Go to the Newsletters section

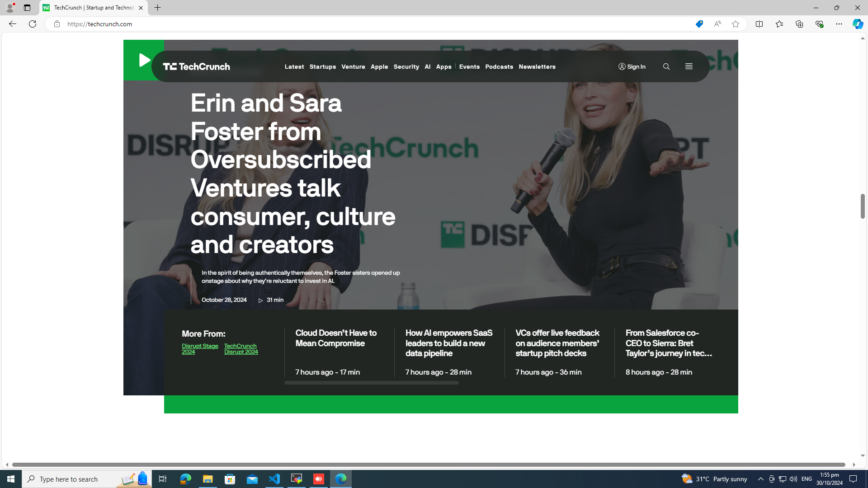click(x=537, y=66)
